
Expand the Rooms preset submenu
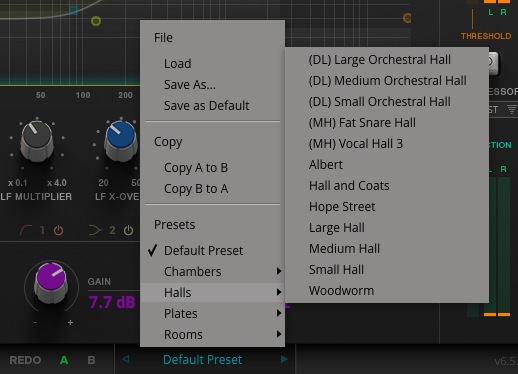(x=212, y=335)
